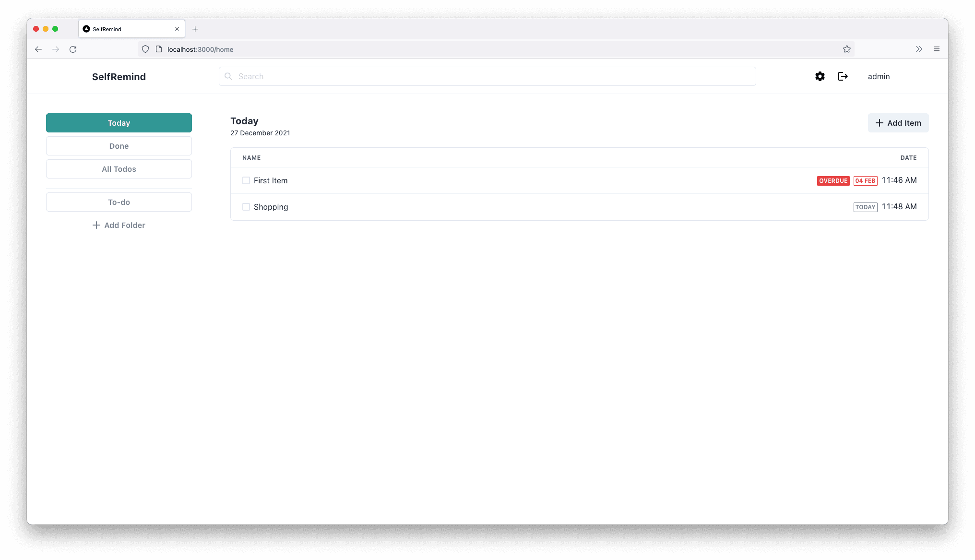Screen dimensions: 975x560
Task: Click the Add Folder plus icon
Action: [x=96, y=225]
